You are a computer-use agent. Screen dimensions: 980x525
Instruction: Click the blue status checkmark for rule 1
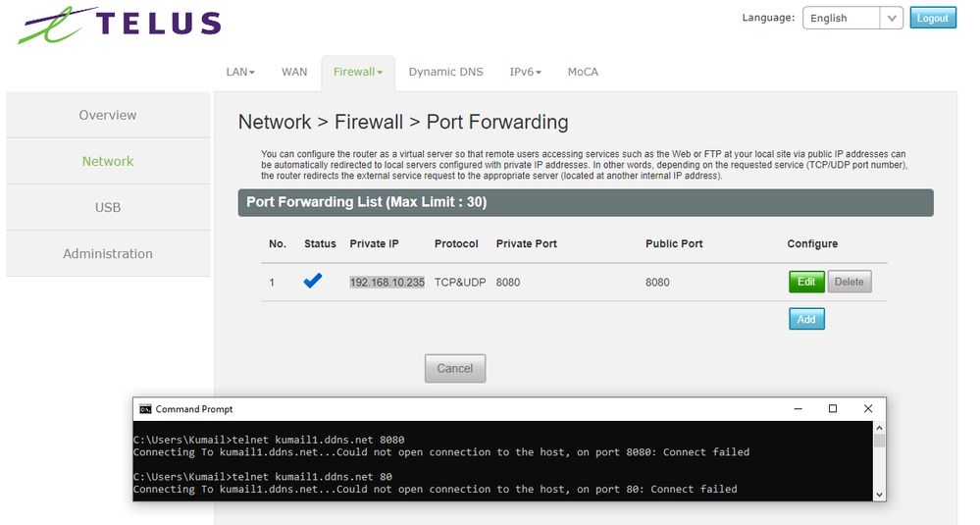(x=313, y=282)
